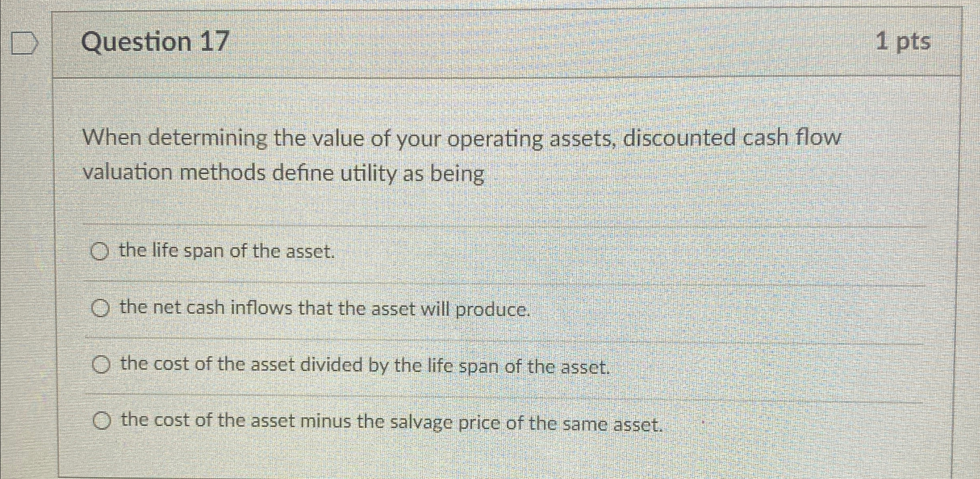Screen dimensions: 980x479
Task: Click the empty area below the last answer
Action: pos(484,456)
